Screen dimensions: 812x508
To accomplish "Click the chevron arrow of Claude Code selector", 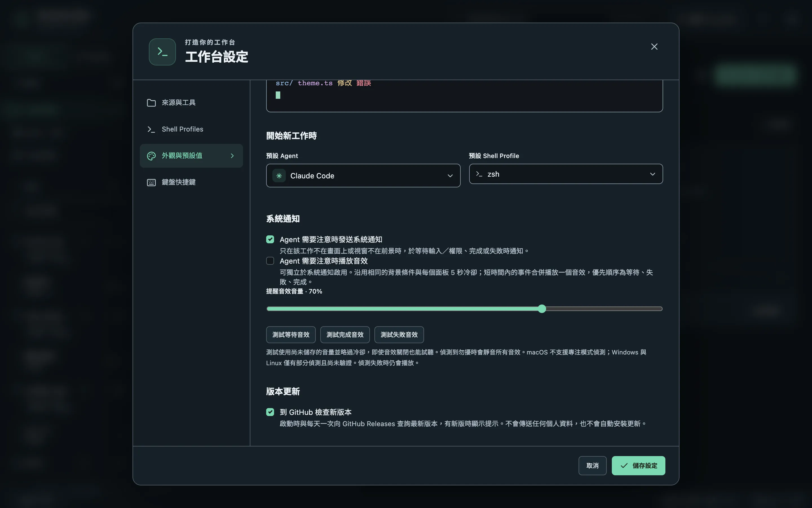I will (x=450, y=176).
